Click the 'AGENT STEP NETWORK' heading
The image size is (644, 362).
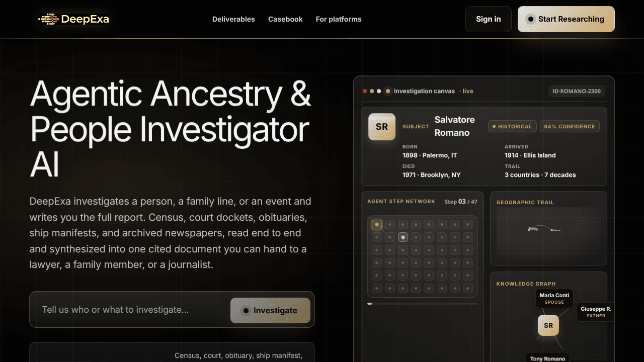pyautogui.click(x=401, y=202)
